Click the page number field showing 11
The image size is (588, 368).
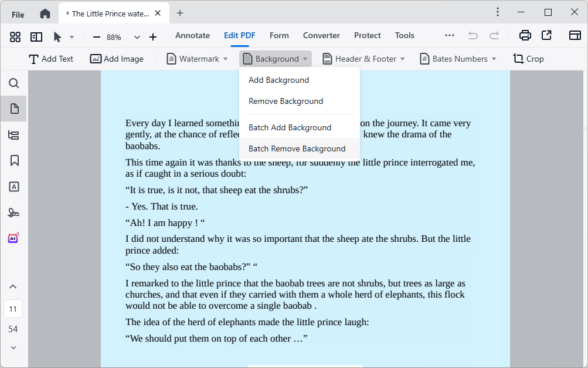(x=13, y=309)
